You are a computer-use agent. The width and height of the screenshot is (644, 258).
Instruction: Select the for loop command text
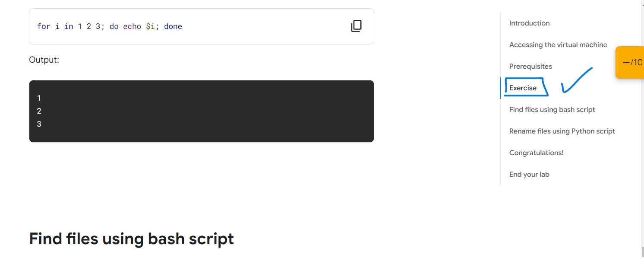coord(109,26)
